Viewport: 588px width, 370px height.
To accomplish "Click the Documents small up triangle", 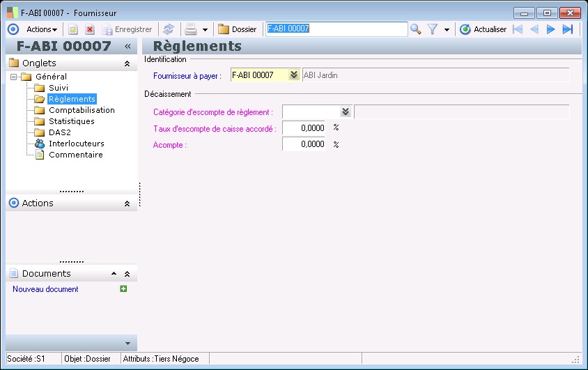I will (114, 274).
